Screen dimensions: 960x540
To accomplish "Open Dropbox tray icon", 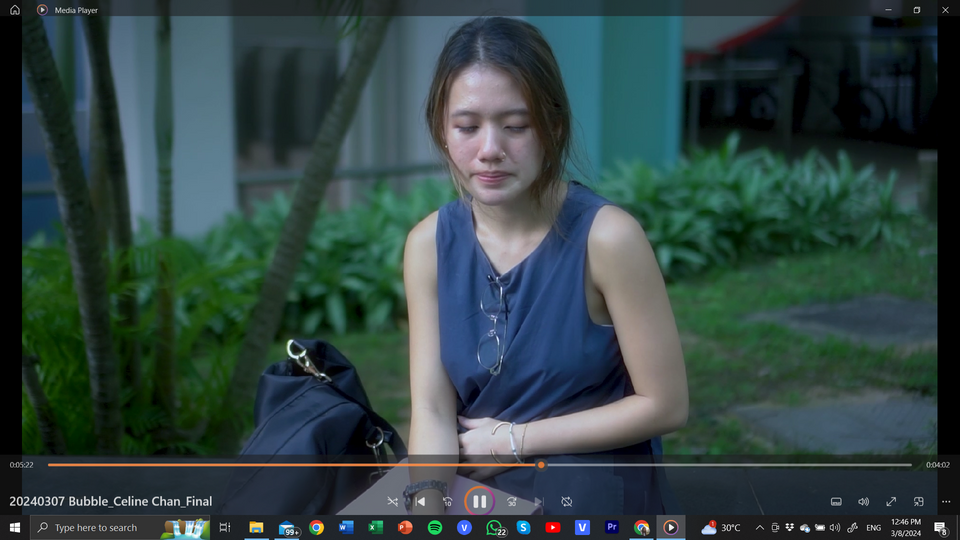I will pos(790,527).
